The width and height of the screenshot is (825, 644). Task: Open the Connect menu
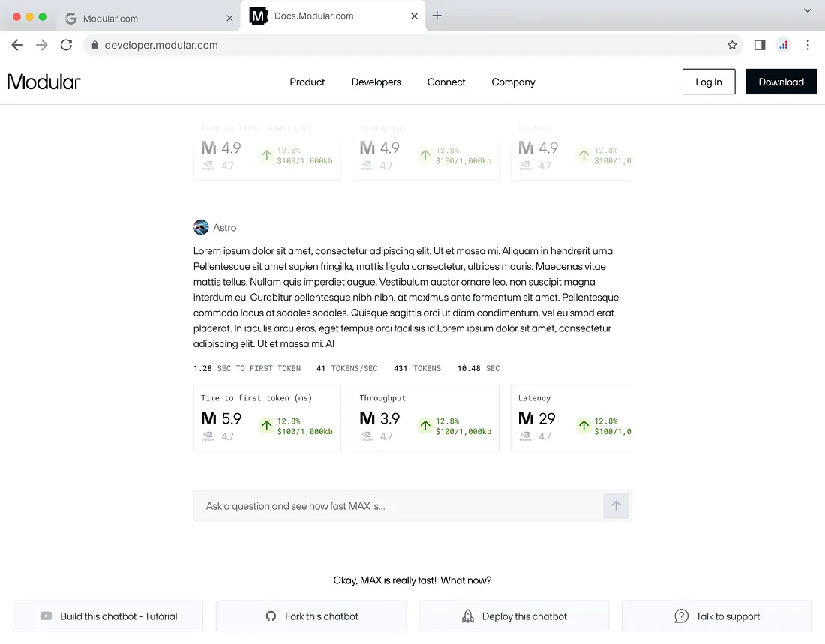click(x=446, y=82)
